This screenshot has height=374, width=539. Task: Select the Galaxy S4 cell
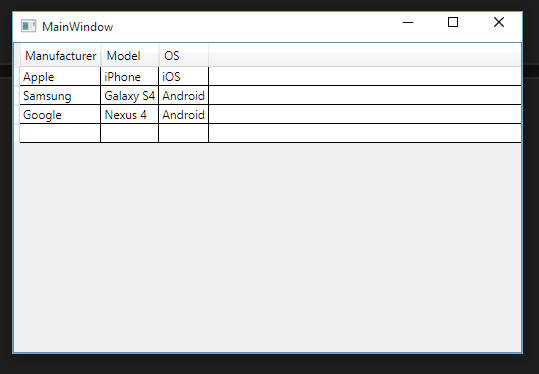[x=129, y=95]
